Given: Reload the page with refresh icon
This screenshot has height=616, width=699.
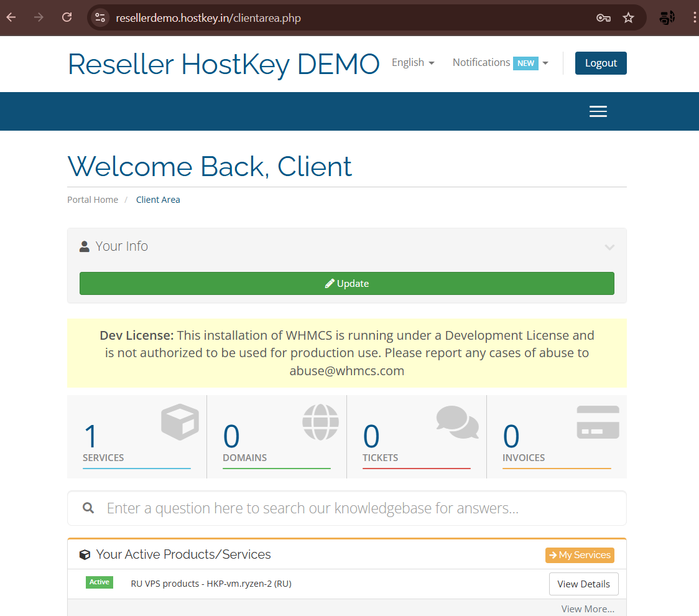Looking at the screenshot, I should [67, 17].
